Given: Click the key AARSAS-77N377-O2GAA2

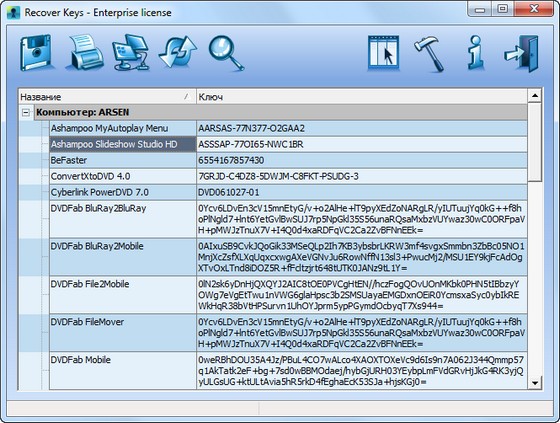Looking at the screenshot, I should click(x=251, y=129).
